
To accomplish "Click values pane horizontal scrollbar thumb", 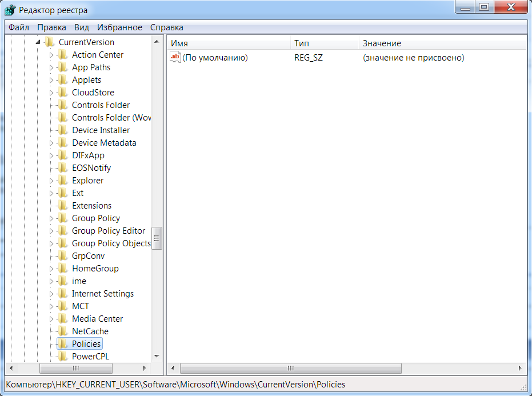I will (291, 368).
